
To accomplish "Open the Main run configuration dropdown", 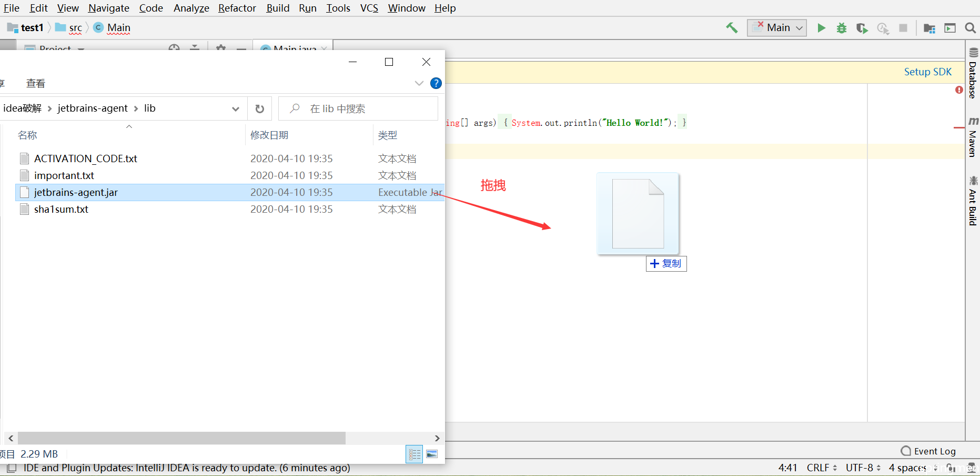I will click(777, 28).
